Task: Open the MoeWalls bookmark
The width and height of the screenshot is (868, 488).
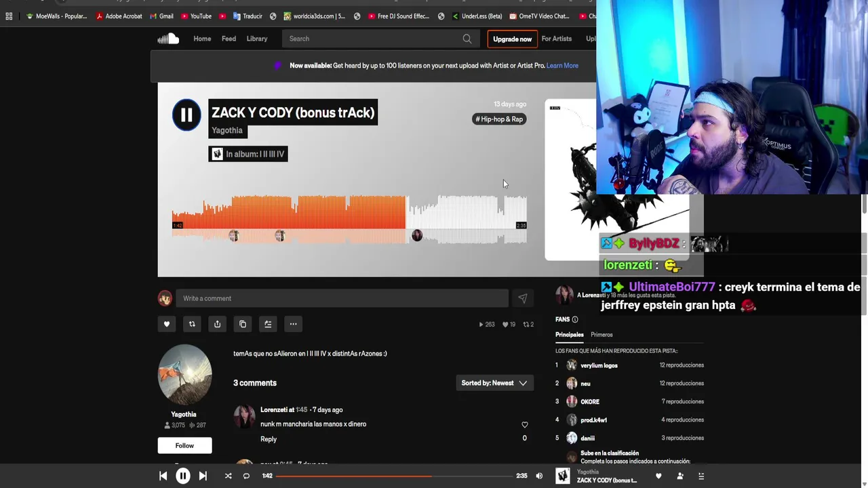Action: [x=56, y=16]
